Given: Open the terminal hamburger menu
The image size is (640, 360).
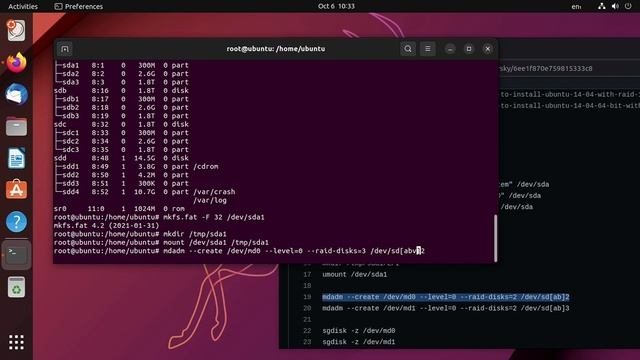Looking at the screenshot, I should pos(427,49).
